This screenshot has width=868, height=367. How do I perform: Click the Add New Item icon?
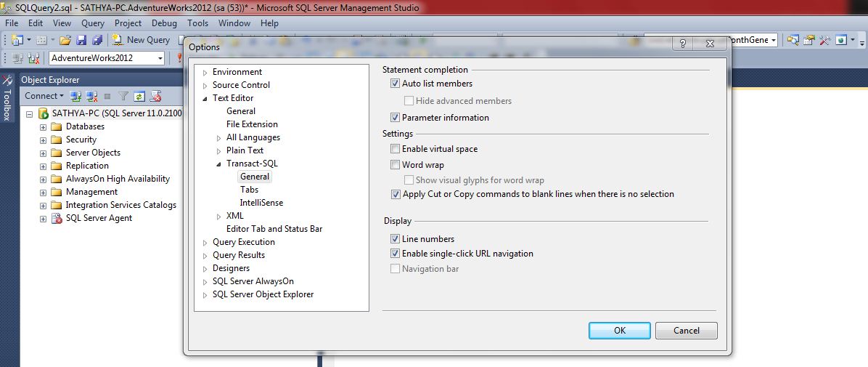pyautogui.click(x=42, y=40)
